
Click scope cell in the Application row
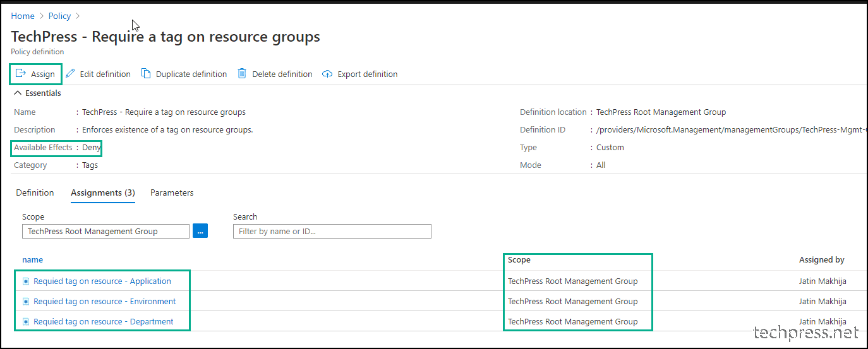point(573,281)
